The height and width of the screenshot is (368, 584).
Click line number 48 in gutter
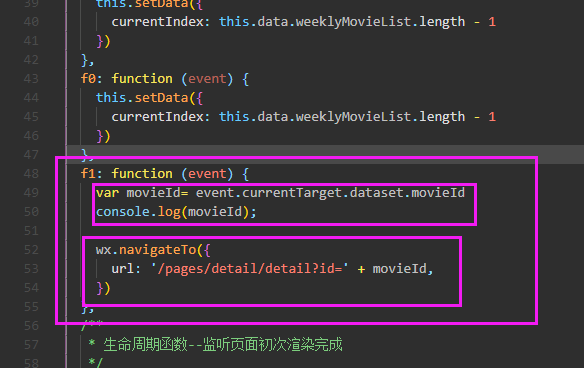pyautogui.click(x=31, y=174)
